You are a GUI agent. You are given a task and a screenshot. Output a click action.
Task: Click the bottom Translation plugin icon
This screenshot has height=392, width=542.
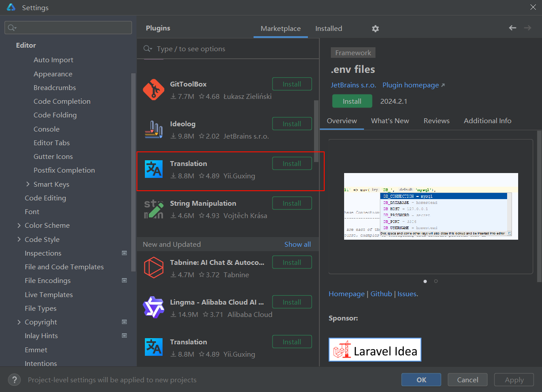point(153,347)
